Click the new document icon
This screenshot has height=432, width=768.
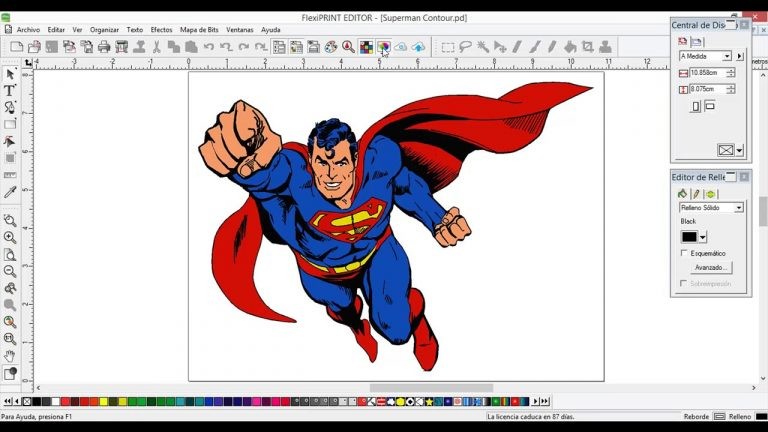pos(16,47)
